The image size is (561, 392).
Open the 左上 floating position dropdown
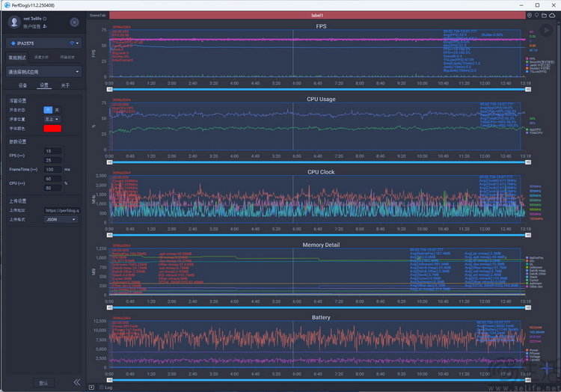(x=52, y=119)
